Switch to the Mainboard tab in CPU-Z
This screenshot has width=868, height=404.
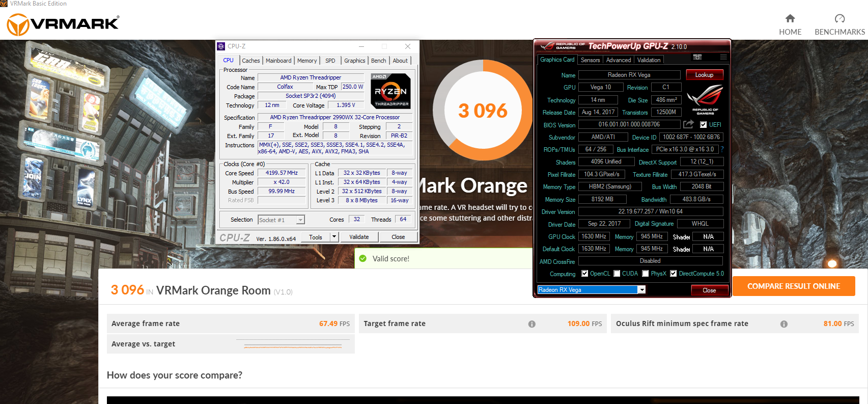pyautogui.click(x=278, y=61)
